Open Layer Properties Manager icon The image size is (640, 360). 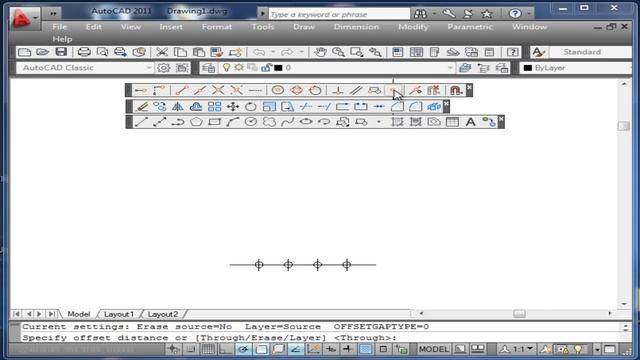pos(209,68)
